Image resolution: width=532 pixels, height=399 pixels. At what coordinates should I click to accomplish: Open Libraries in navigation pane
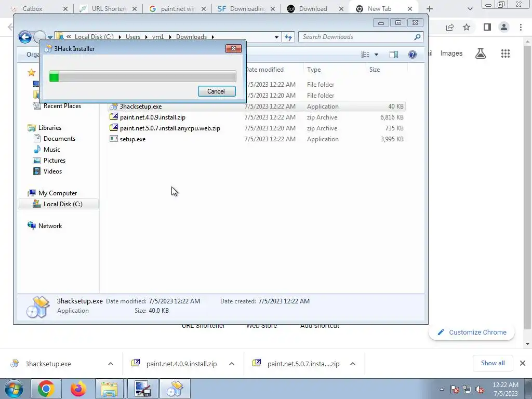tap(49, 128)
